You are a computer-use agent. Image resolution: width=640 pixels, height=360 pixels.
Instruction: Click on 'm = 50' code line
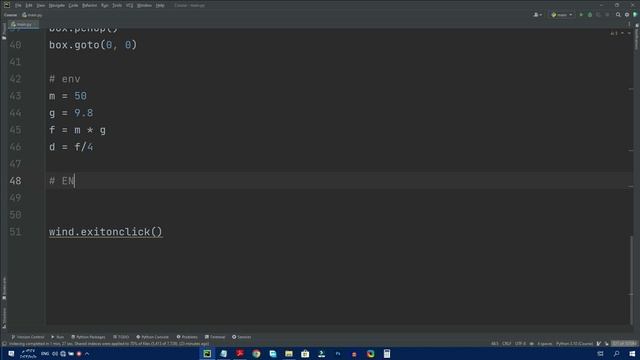point(68,96)
